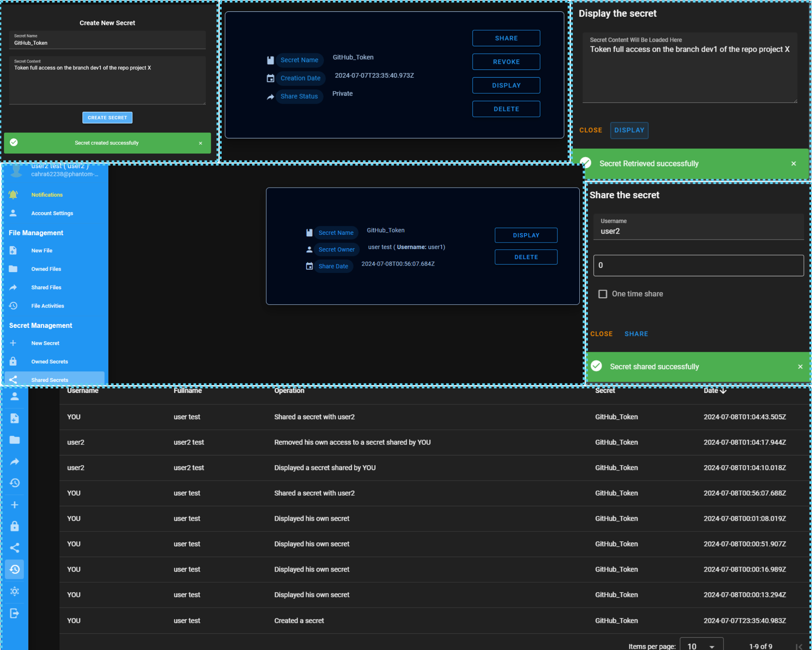Viewport: 812px width, 650px height.
Task: Click the CREATE SECRET button
Action: (x=107, y=117)
